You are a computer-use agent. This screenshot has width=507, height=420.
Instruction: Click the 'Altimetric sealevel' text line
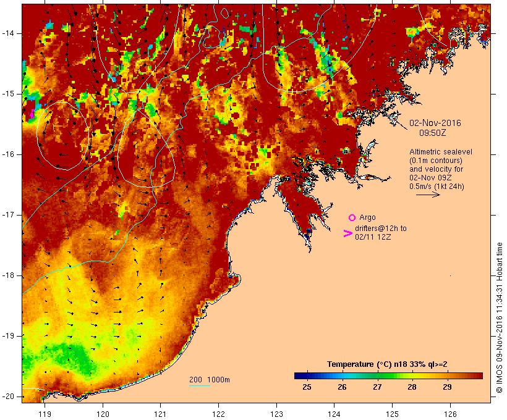click(441, 152)
